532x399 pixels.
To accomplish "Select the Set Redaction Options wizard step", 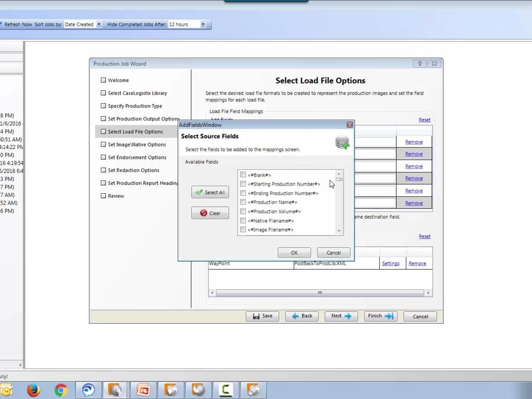I will click(134, 170).
